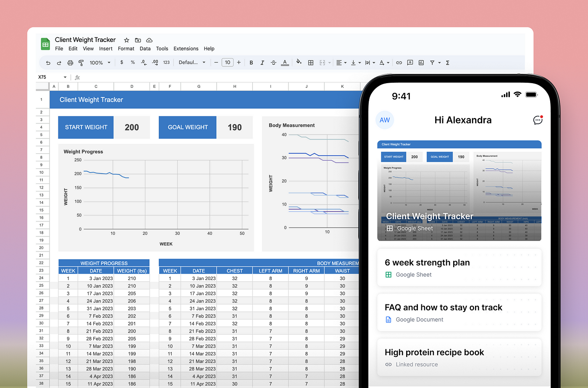This screenshot has width=588, height=388.
Task: Open horizontal align dropdown
Action: coord(341,63)
